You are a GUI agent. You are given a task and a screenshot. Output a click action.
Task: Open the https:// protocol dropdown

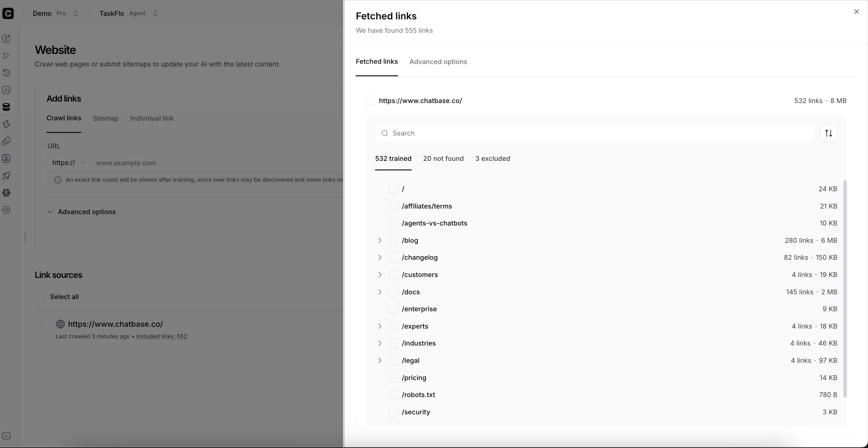[x=69, y=163]
